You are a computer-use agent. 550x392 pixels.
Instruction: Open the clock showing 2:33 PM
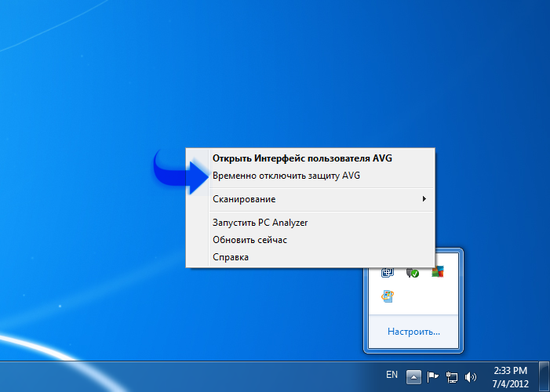[510, 377]
